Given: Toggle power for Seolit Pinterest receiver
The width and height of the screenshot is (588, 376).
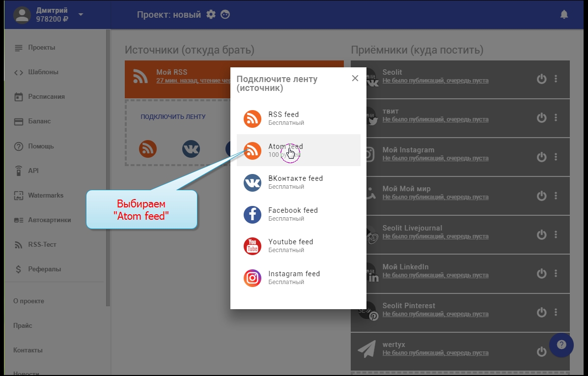Looking at the screenshot, I should pyautogui.click(x=541, y=312).
